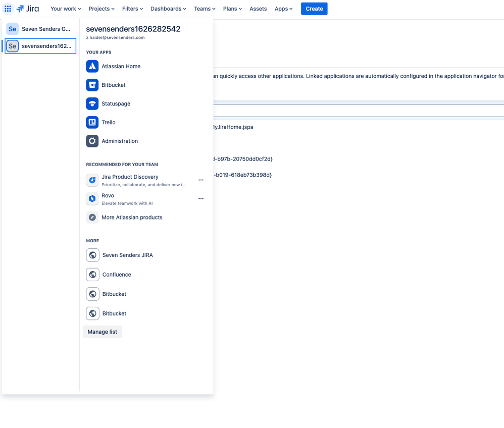Open more options for Jira Product Discovery
The height and width of the screenshot is (428, 504).
tap(201, 180)
